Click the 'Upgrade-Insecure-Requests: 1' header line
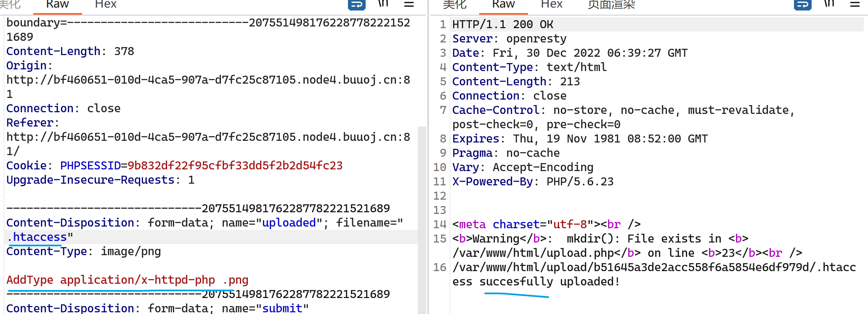 click(x=101, y=180)
